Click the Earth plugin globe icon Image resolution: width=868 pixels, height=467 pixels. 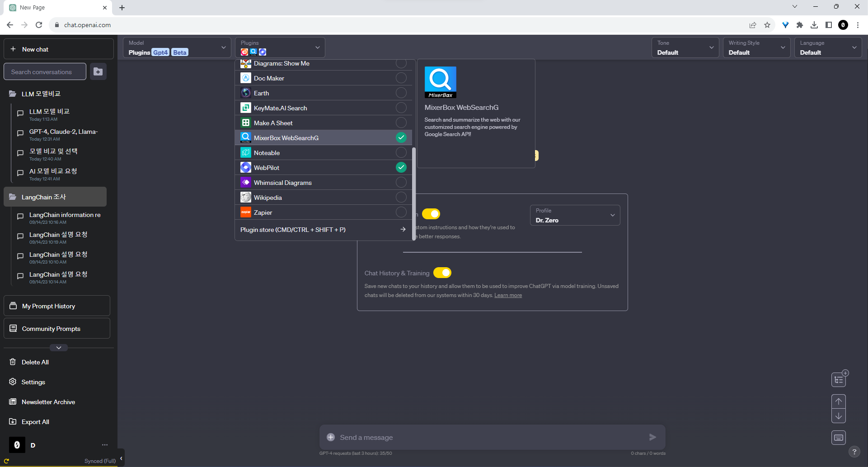(x=245, y=93)
